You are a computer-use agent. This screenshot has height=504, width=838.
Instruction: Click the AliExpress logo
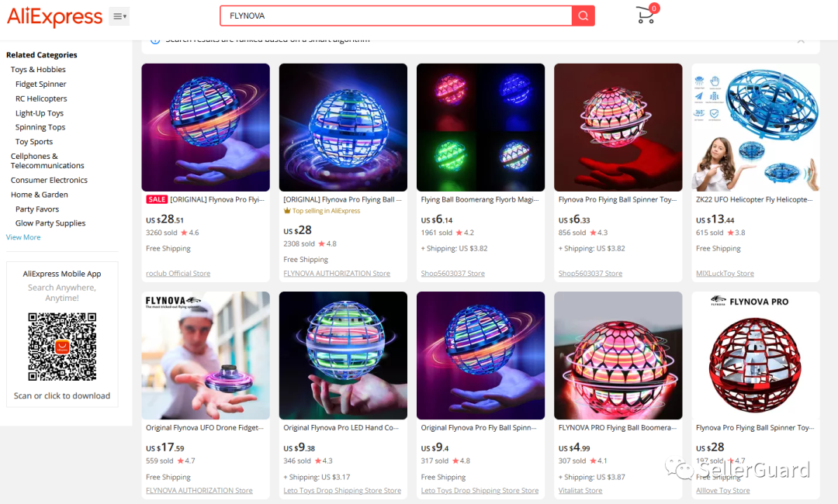54,16
